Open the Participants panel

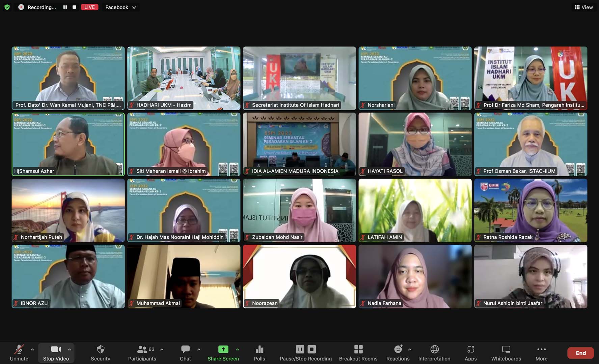[142, 353]
